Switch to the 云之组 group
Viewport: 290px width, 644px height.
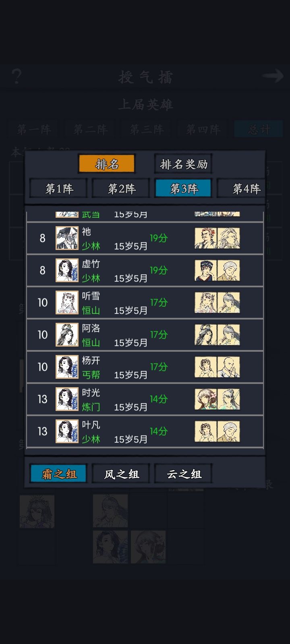pyautogui.click(x=184, y=474)
